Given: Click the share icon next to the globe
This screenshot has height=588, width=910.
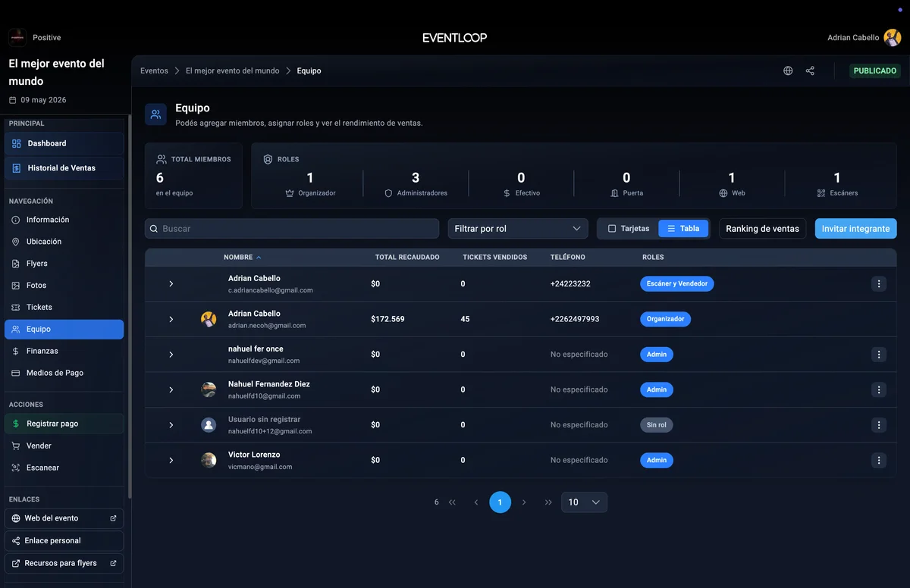Looking at the screenshot, I should [810, 70].
